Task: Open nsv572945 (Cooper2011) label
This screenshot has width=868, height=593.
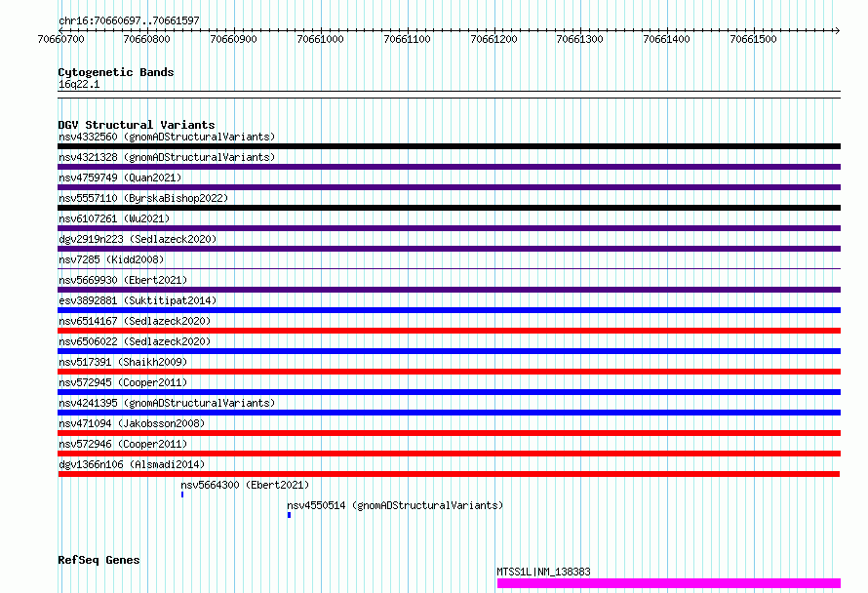Action: [123, 382]
